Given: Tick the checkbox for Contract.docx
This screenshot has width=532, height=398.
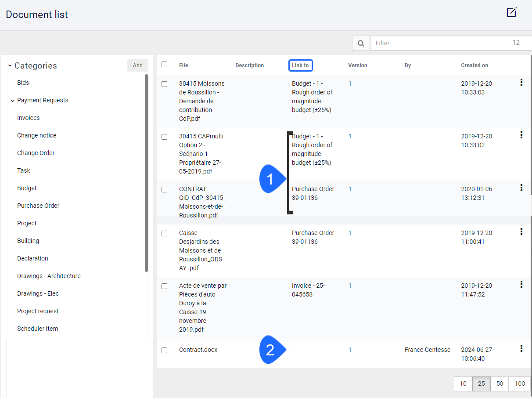Looking at the screenshot, I should click(164, 350).
